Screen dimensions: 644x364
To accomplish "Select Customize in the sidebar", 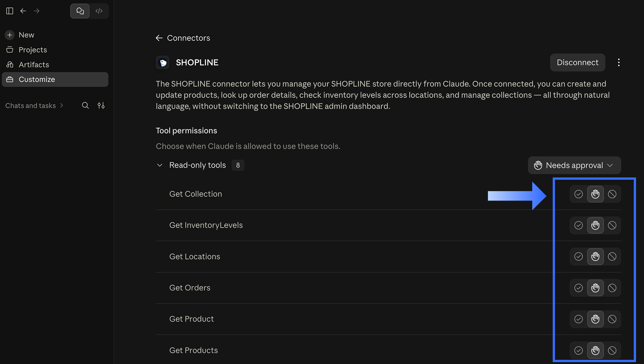I will click(x=55, y=79).
